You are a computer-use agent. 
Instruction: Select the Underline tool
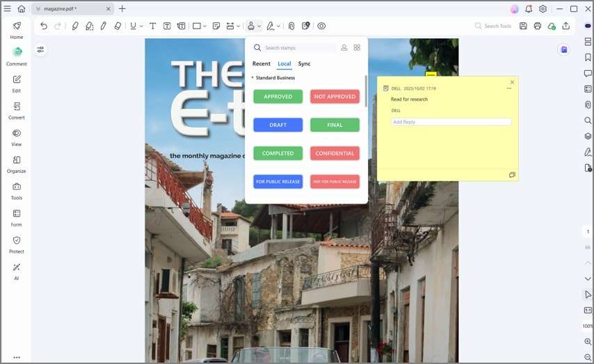(x=133, y=26)
